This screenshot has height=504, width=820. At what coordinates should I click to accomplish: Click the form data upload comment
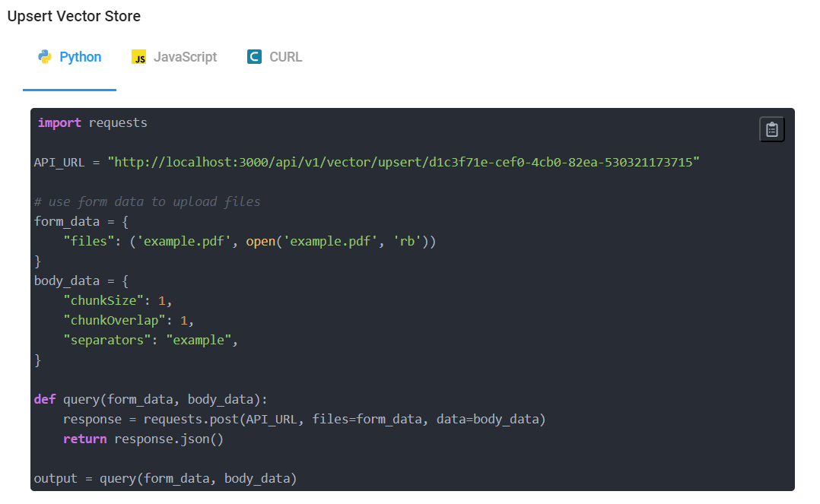[x=148, y=201]
